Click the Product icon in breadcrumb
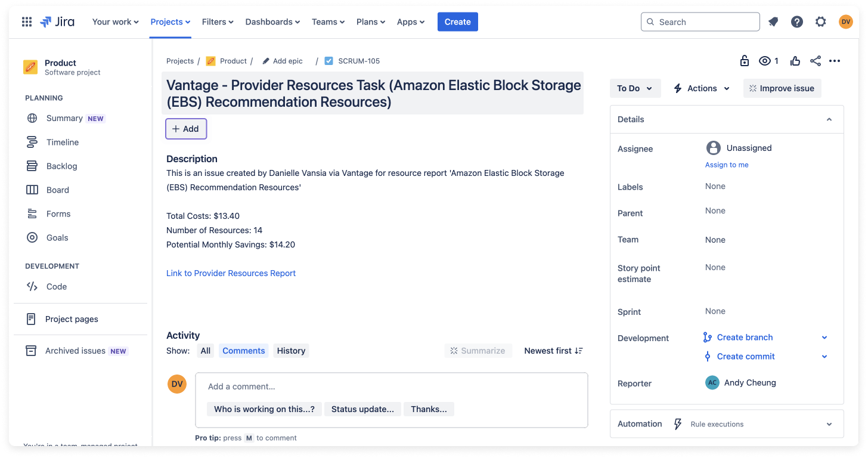 click(x=210, y=61)
